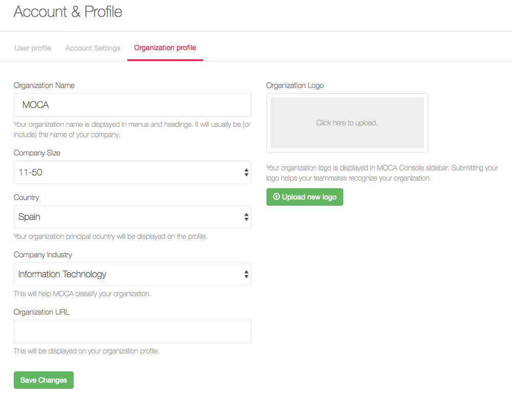Click the upload icon in Upload new logo
The height and width of the screenshot is (420, 512).
[276, 196]
